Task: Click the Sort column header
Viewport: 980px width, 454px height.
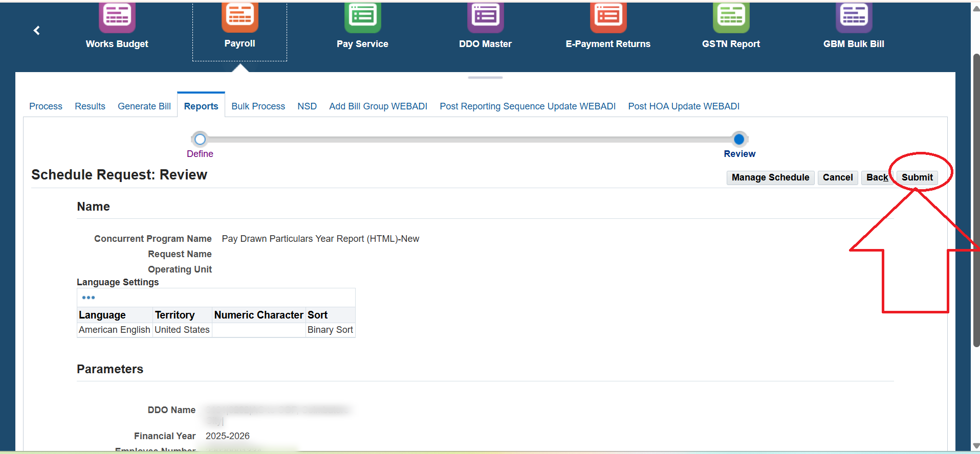Action: pyautogui.click(x=331, y=315)
